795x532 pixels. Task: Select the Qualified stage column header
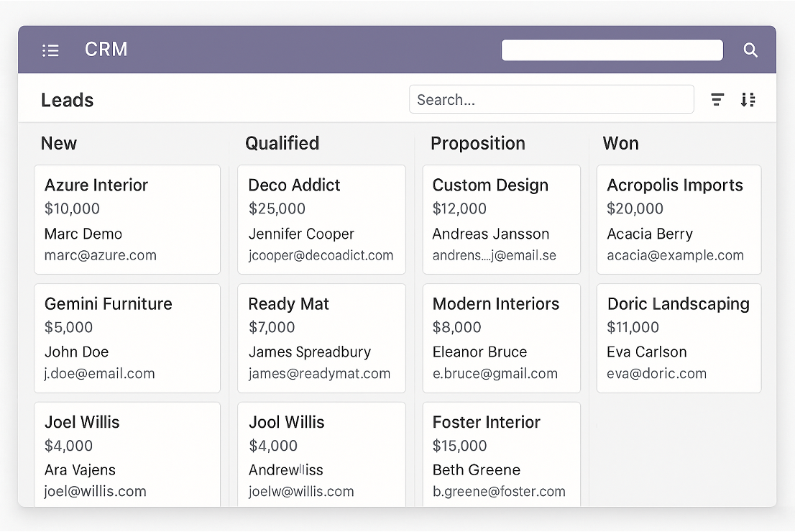click(282, 143)
